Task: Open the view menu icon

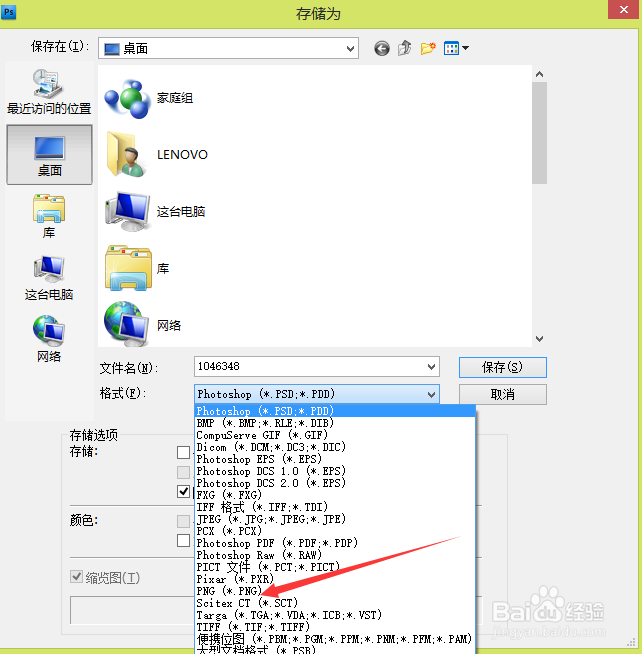Action: tap(451, 48)
